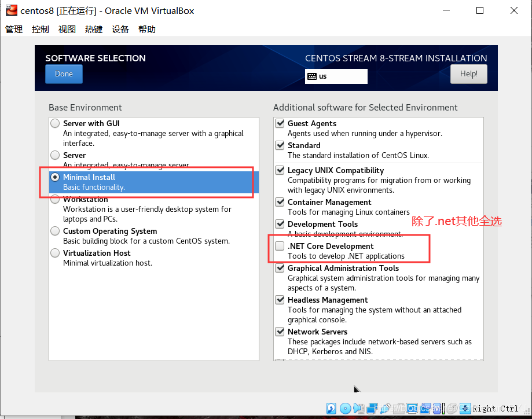
Task: Select the Virtualization Host radio button
Action: coord(55,253)
